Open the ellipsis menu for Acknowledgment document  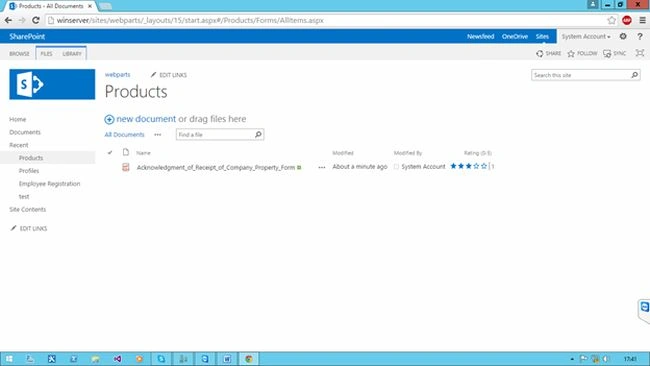[322, 167]
